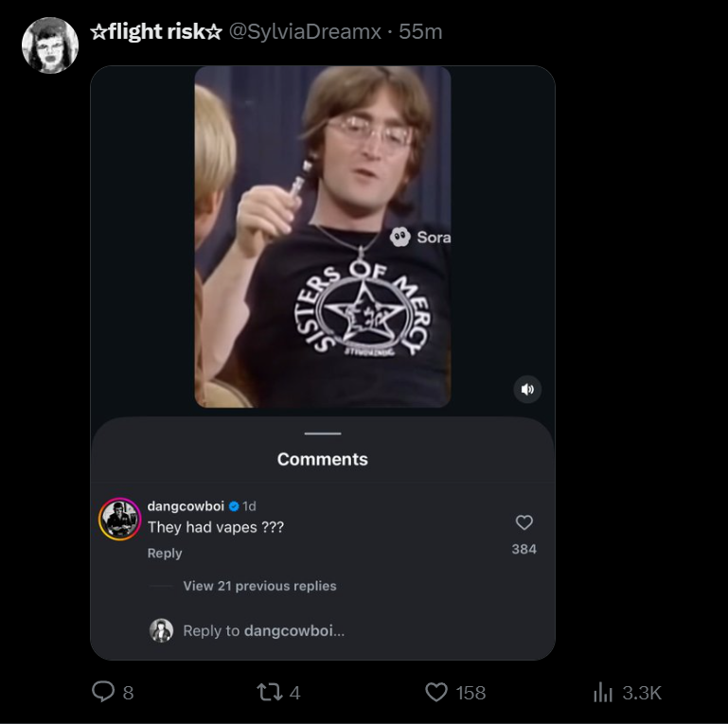Viewport: 728px width, 724px height.
Task: Open the @SylviaDreamx handle link
Action: [305, 32]
